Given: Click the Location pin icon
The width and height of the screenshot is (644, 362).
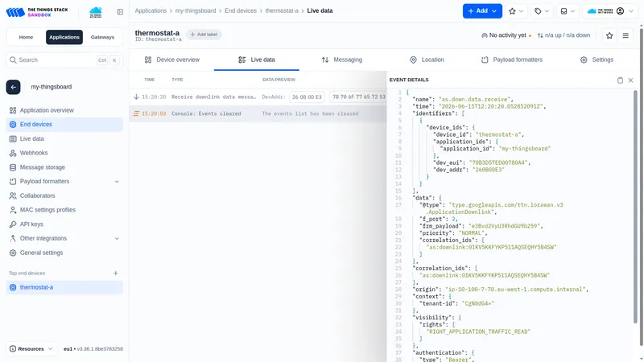Looking at the screenshot, I should point(413,60).
